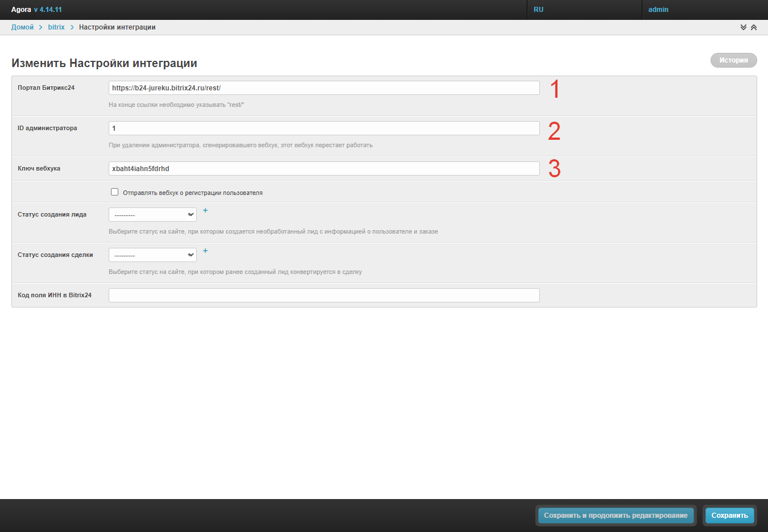
Task: Open the deal creation status dropdown
Action: [152, 255]
